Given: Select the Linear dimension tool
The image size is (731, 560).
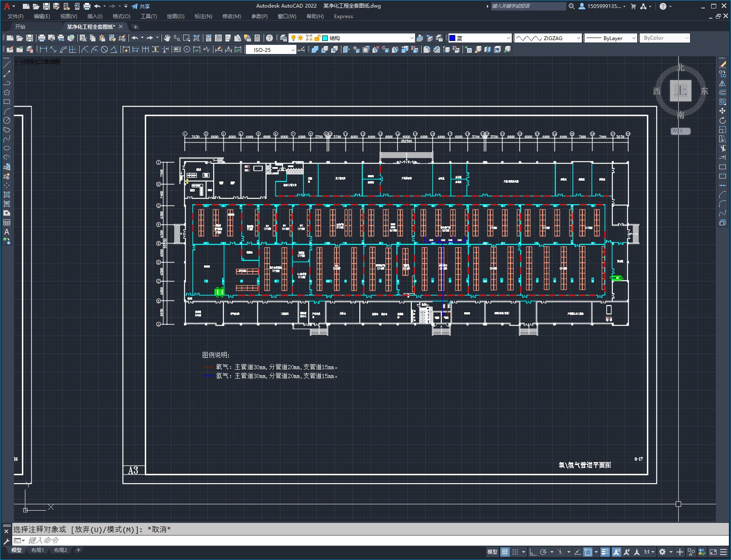Looking at the screenshot, I should point(43,49).
